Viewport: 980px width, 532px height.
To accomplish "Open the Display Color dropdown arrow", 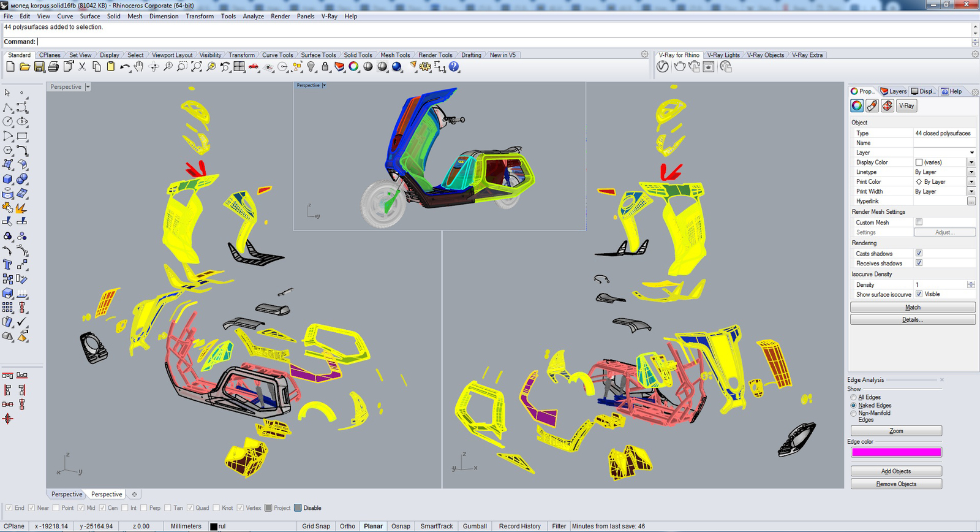I will tap(971, 162).
